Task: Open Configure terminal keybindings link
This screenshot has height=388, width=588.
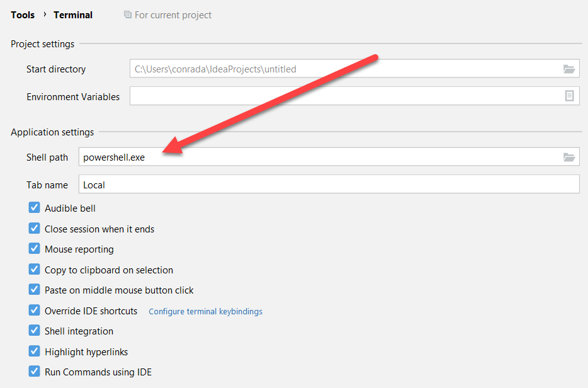Action: tap(205, 311)
